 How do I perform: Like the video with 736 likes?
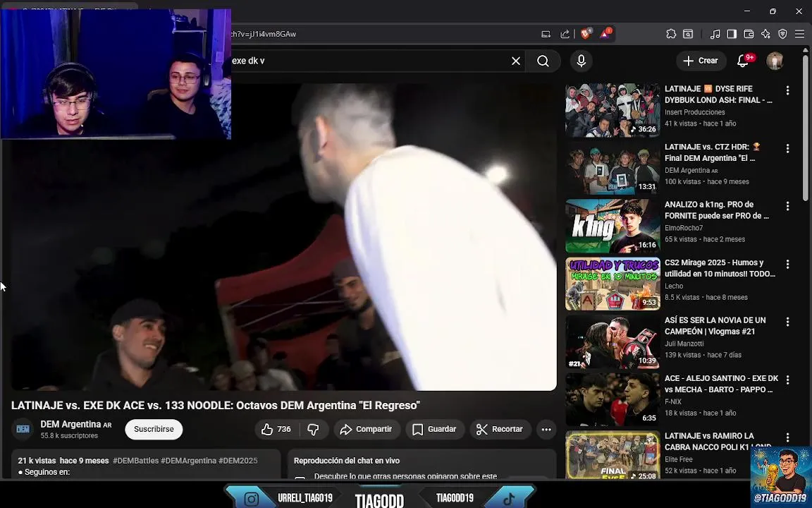click(276, 429)
